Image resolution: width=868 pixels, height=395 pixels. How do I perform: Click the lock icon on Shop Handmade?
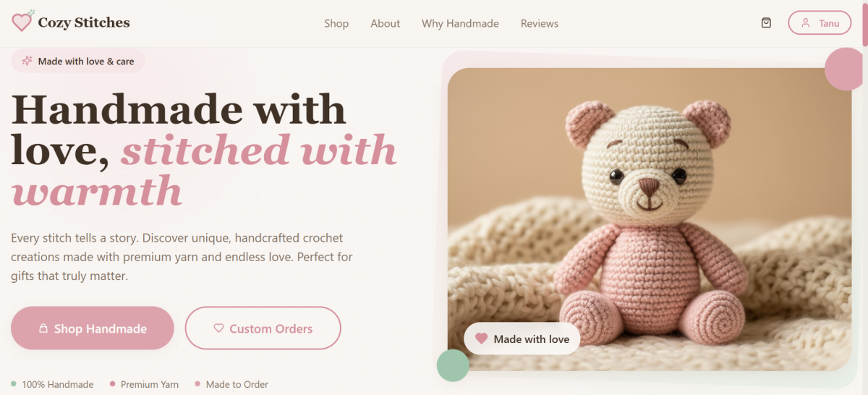coord(43,328)
